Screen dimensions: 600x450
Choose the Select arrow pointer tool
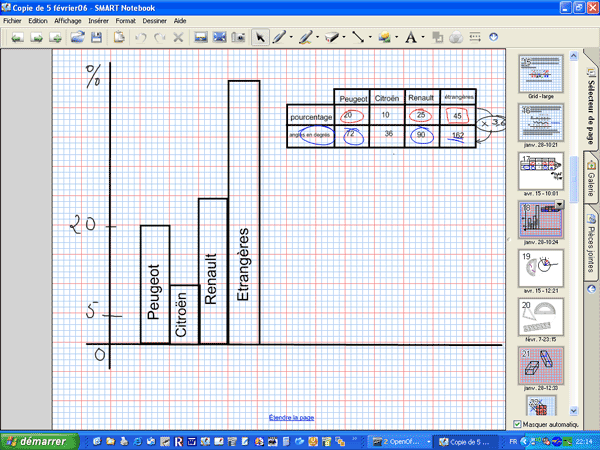pyautogui.click(x=260, y=38)
